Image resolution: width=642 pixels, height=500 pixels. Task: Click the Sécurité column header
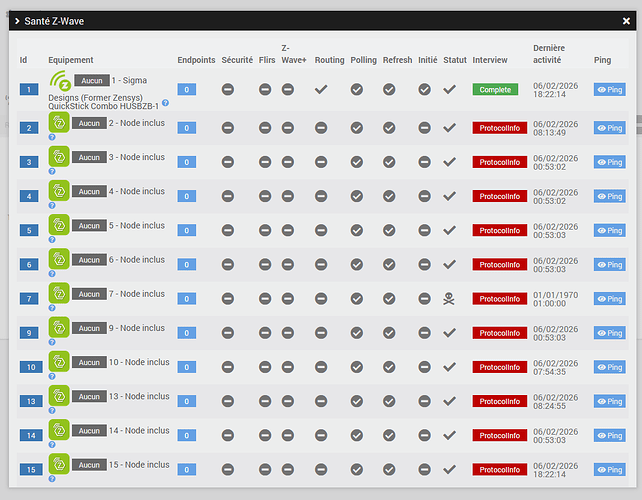237,60
